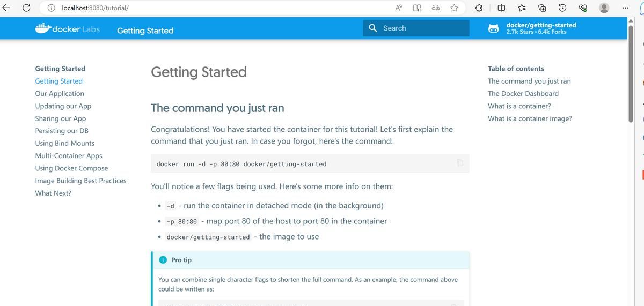Open Browser essentials heart icon
The width and height of the screenshot is (644, 306).
coord(583,8)
